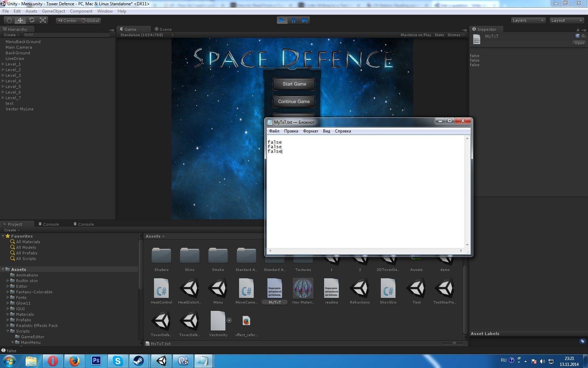This screenshot has width=588, height=368.
Task: Select the Hand tool in Unity toolbar
Action: click(x=9, y=20)
